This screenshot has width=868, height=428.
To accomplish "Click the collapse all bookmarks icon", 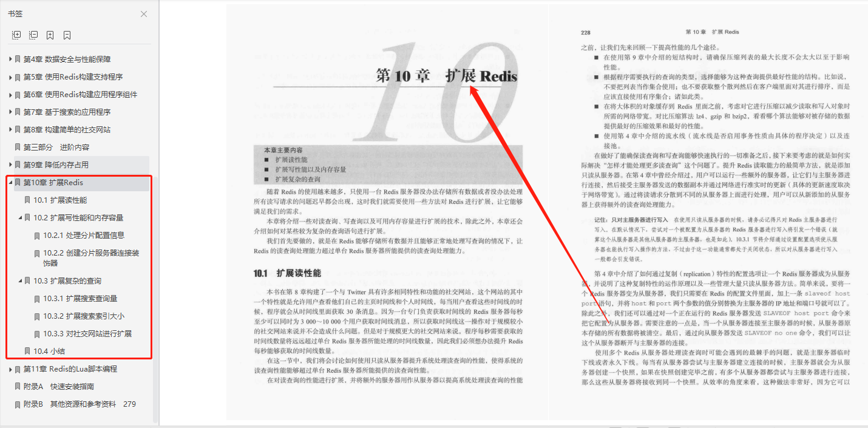I will point(33,35).
